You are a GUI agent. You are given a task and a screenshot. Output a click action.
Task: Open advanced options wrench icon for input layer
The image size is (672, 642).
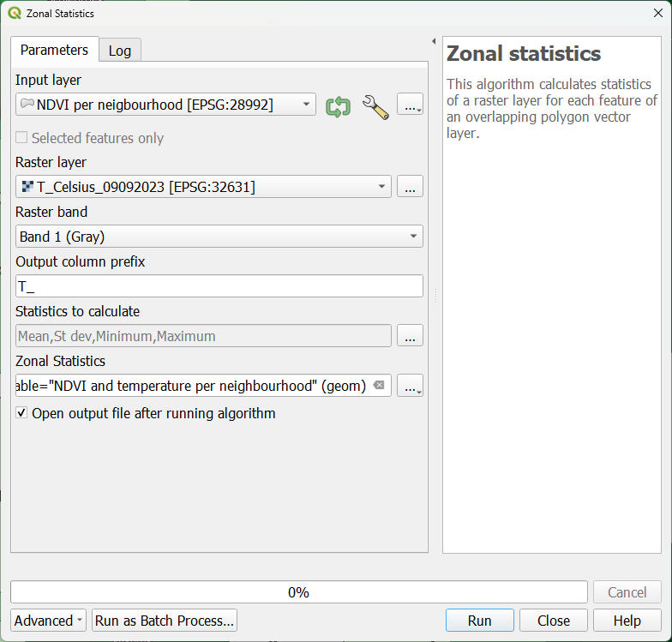[x=375, y=106]
